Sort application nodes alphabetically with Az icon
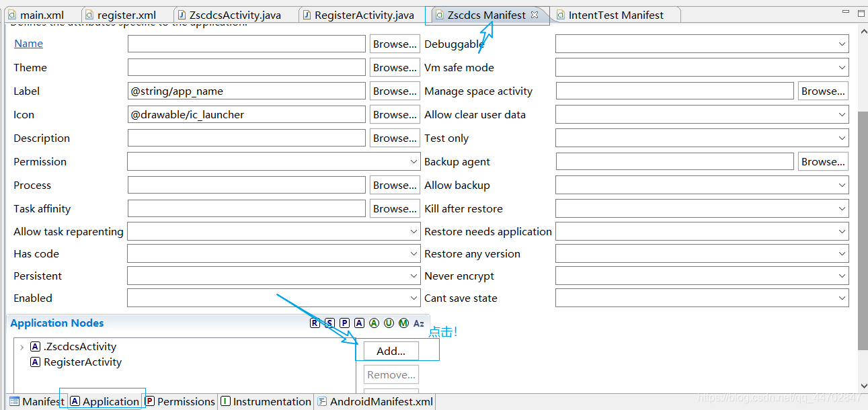Viewport: 868px width, 410px height. [418, 323]
